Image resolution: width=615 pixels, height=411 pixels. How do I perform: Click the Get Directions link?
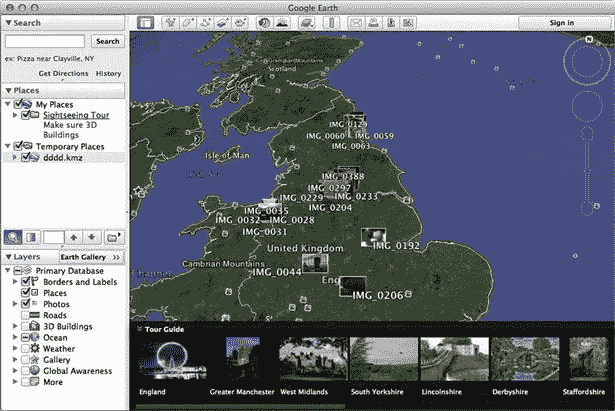63,73
